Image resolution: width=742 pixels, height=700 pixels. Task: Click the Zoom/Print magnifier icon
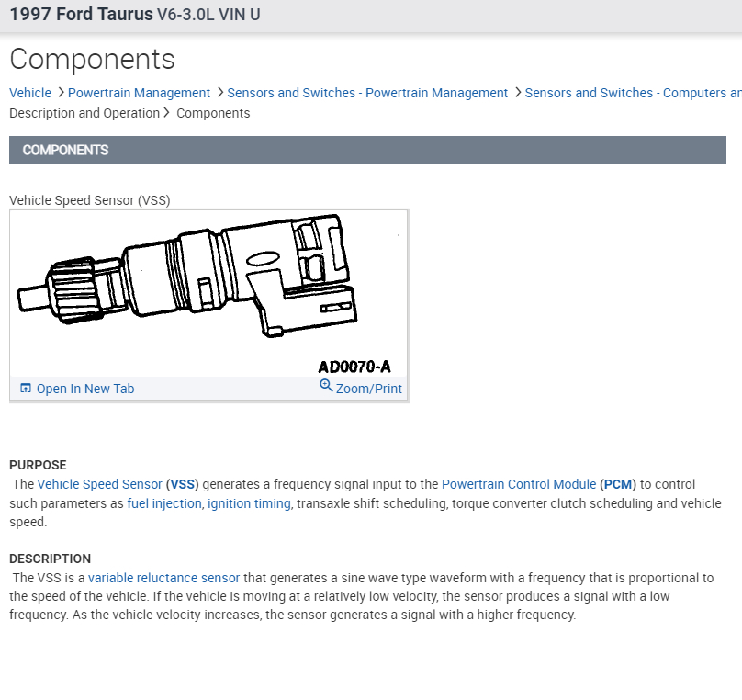pyautogui.click(x=326, y=386)
